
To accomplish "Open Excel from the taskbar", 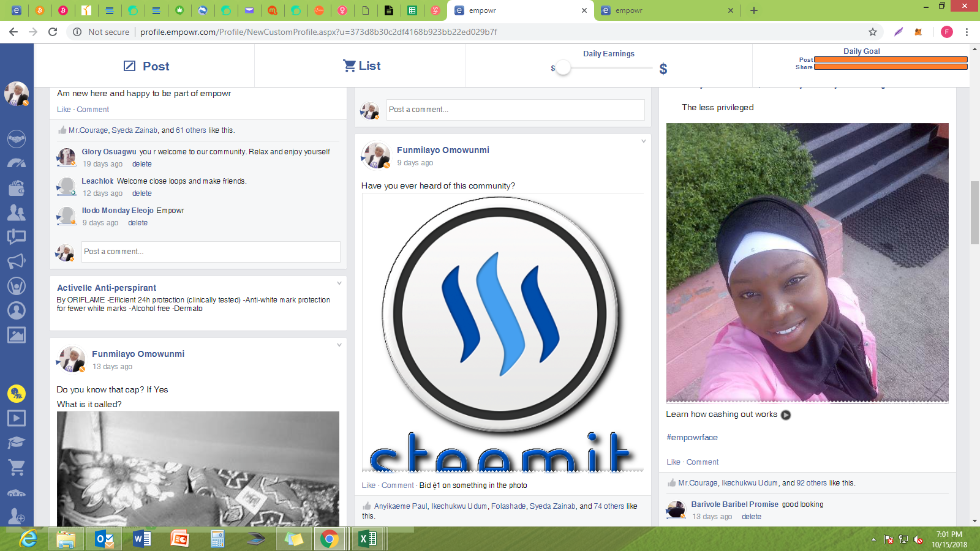I will (367, 539).
